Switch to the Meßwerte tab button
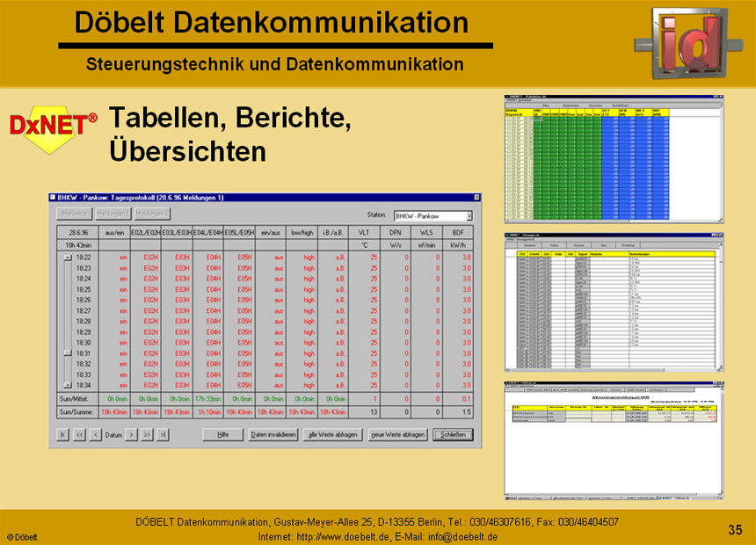 (74, 214)
